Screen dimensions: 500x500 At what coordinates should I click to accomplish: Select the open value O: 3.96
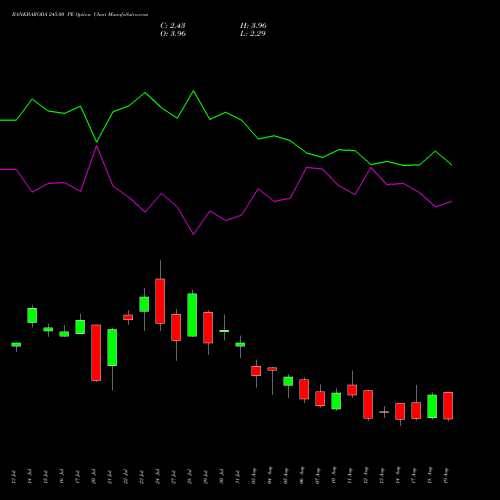(173, 34)
